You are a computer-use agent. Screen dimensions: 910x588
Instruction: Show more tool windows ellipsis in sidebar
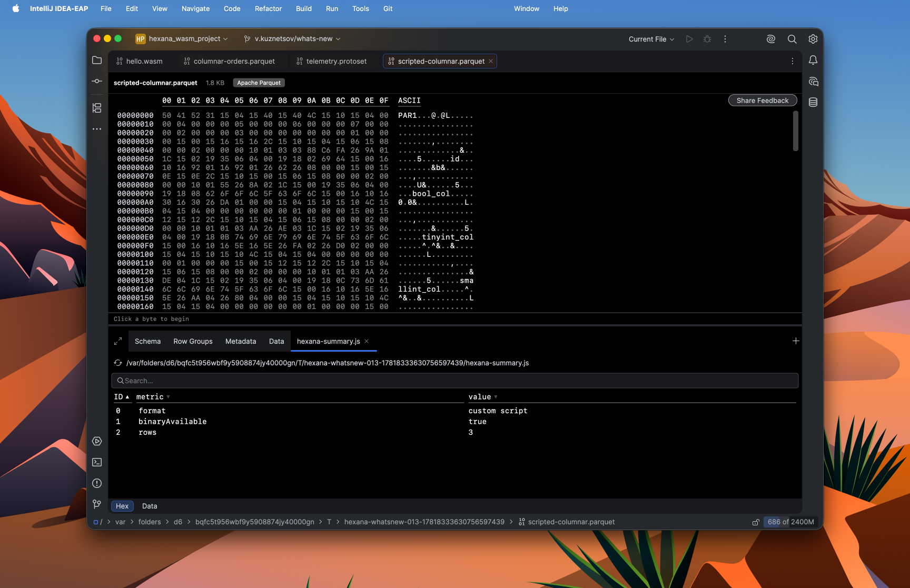pyautogui.click(x=97, y=129)
